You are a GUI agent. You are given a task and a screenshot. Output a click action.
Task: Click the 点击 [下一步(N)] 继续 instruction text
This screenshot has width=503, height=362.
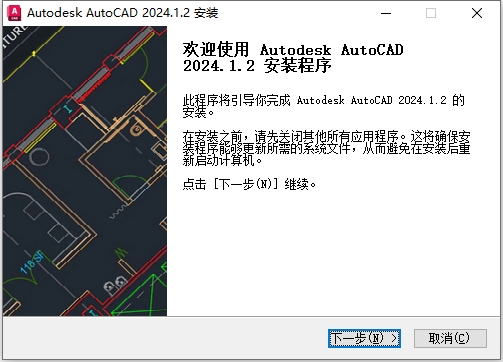249,184
